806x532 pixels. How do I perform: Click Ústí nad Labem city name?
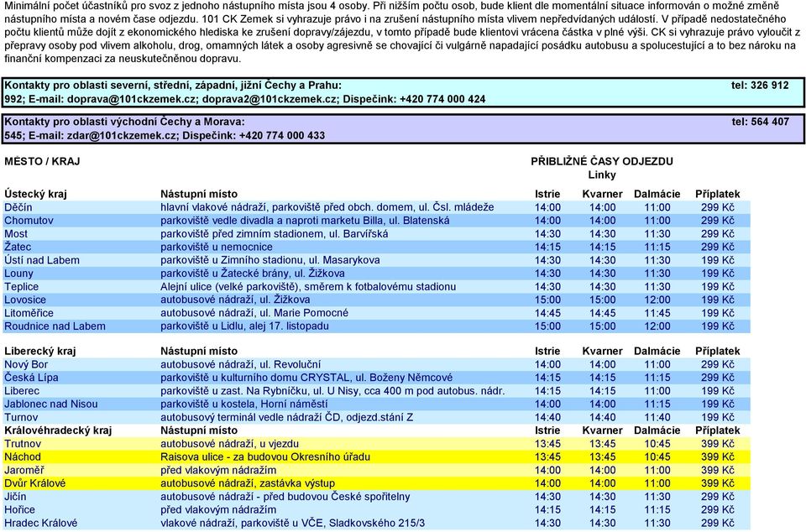pyautogui.click(x=42, y=260)
